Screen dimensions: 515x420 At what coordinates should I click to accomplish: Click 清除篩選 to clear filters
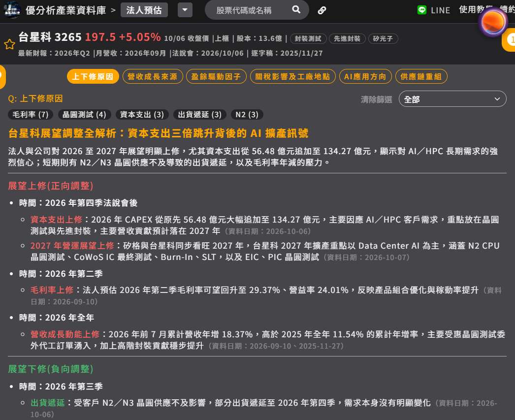(x=376, y=99)
